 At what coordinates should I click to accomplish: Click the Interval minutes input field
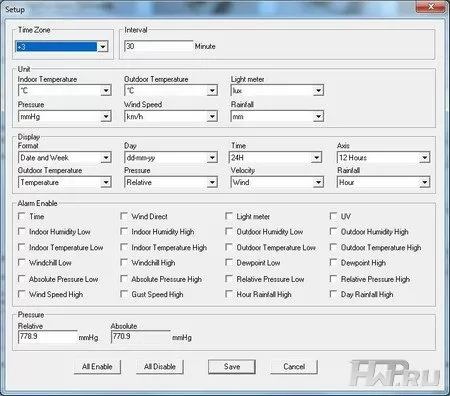(159, 46)
